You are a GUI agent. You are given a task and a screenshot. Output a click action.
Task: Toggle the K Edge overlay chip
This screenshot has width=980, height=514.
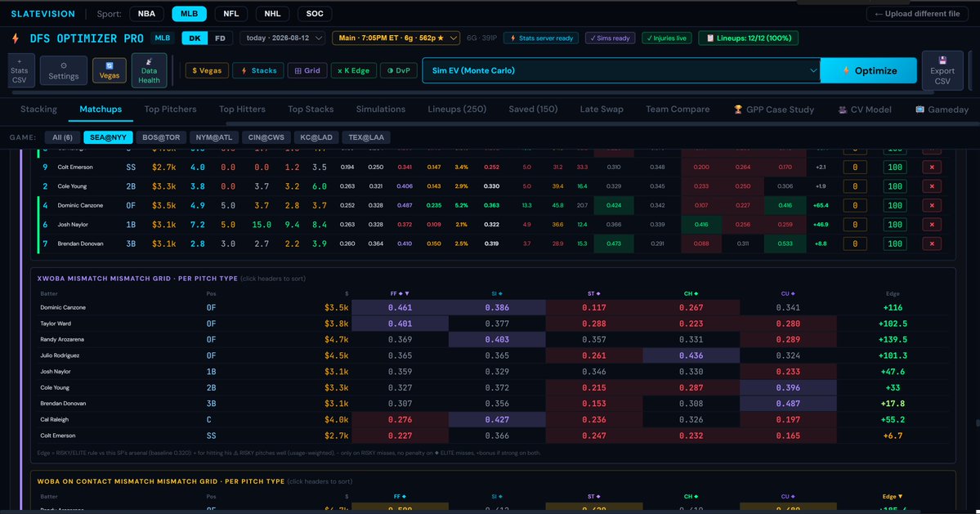353,70
